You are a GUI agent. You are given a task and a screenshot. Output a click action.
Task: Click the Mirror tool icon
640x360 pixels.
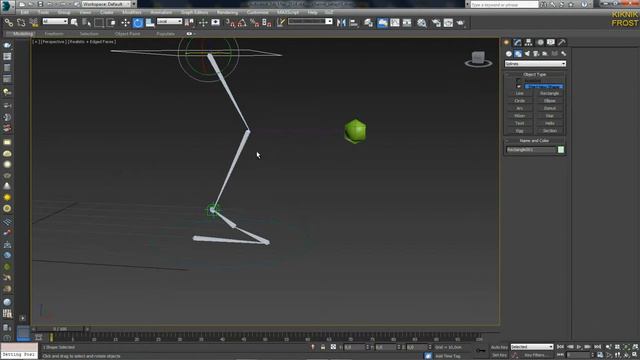pyautogui.click(x=341, y=22)
